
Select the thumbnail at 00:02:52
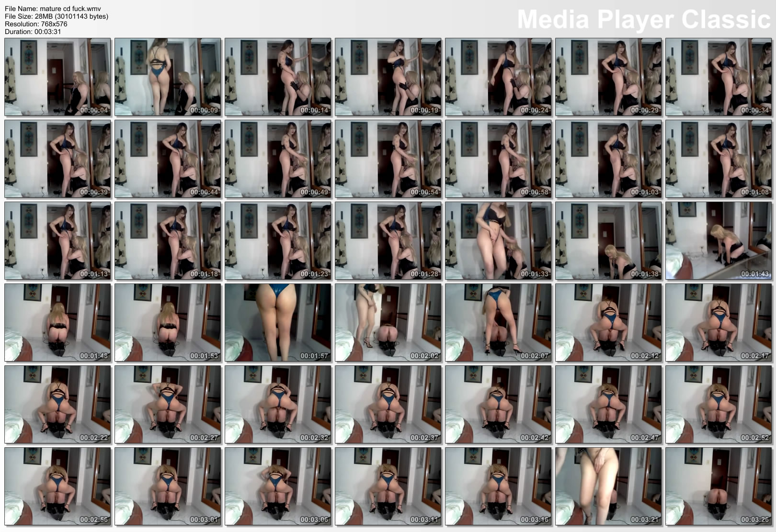pos(719,405)
